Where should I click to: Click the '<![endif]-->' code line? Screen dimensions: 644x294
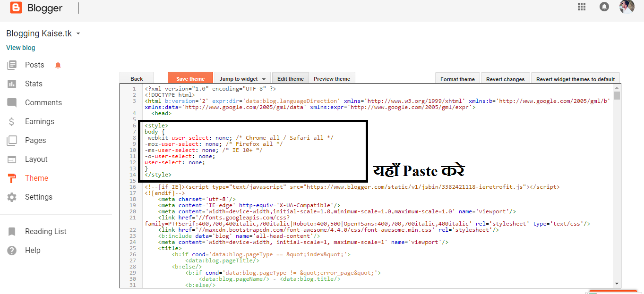tap(165, 193)
